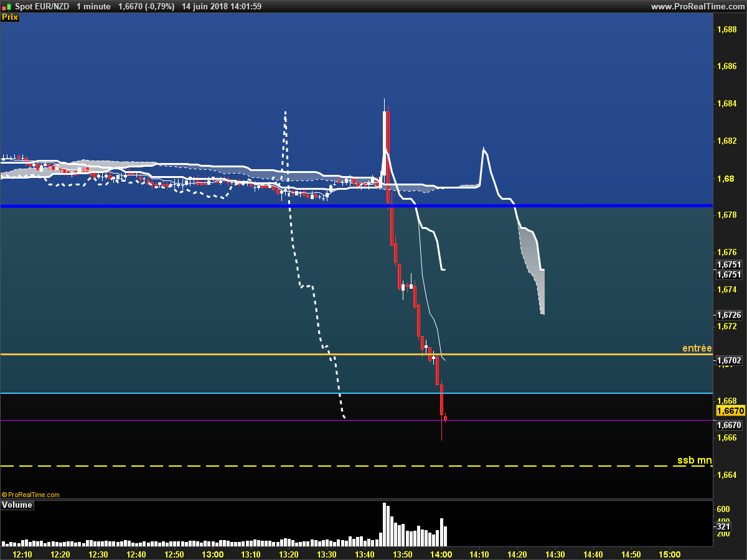Select the yellow dashed ssb mn line
This screenshot has height=560, width=747.
[x=356, y=465]
